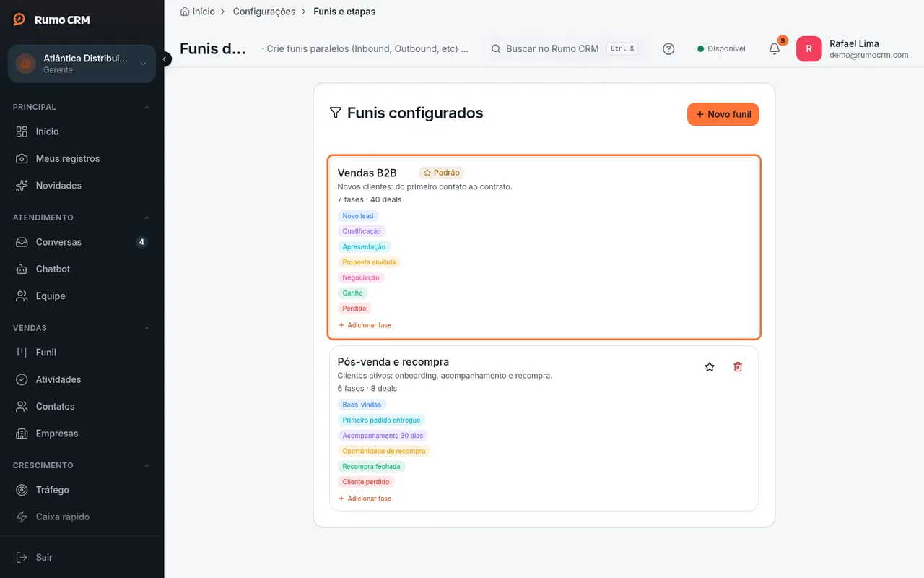Open the Atividades check-circle icon
The height and width of the screenshot is (578, 924).
(x=22, y=379)
